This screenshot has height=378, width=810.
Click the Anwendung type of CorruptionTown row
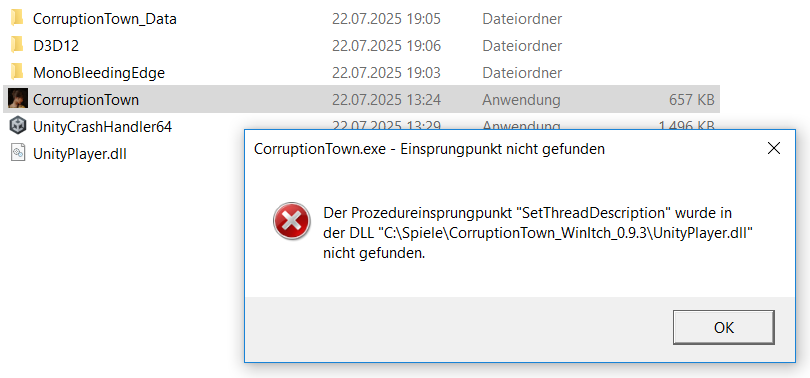[521, 100]
